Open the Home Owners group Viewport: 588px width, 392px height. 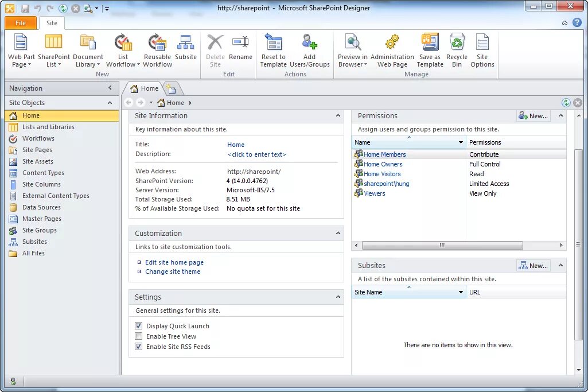point(383,164)
